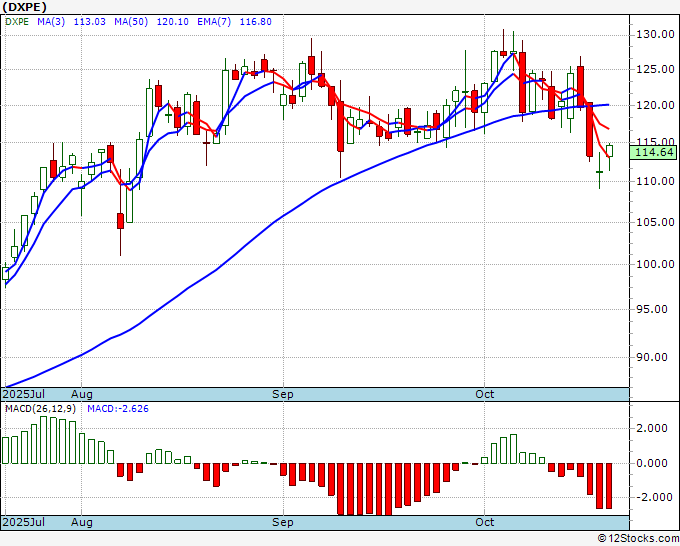Click the 105.00 price axis label

tap(655, 222)
